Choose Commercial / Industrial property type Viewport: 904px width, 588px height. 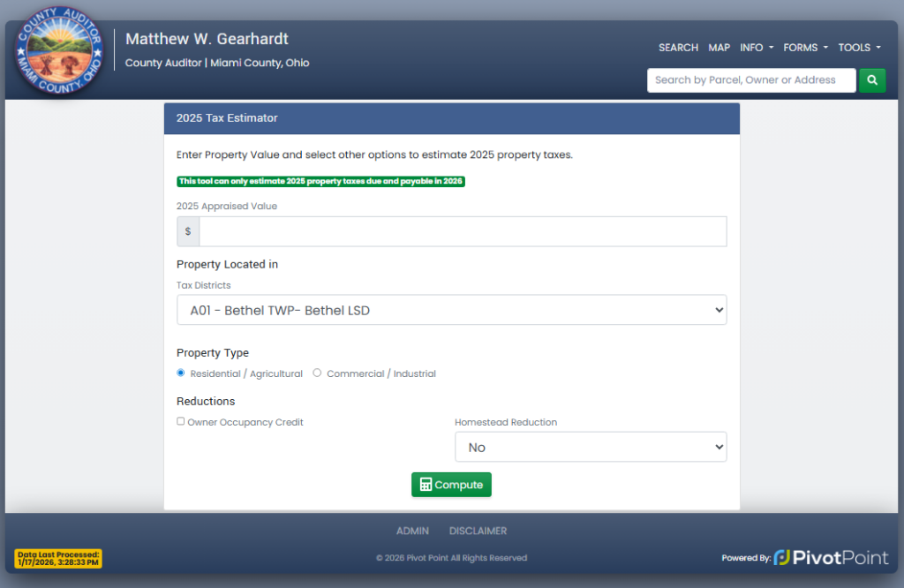[x=317, y=373]
